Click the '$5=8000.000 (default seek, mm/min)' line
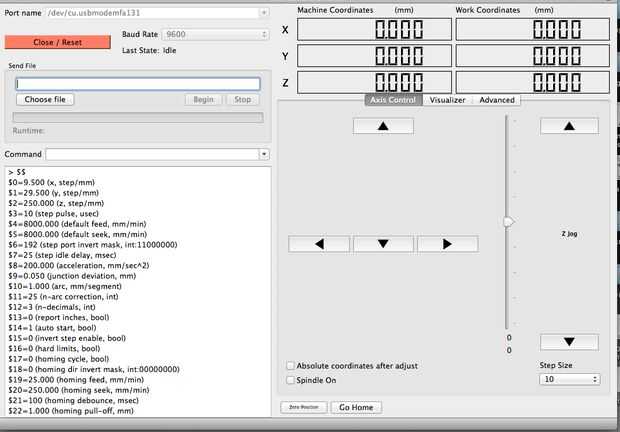 click(77, 234)
